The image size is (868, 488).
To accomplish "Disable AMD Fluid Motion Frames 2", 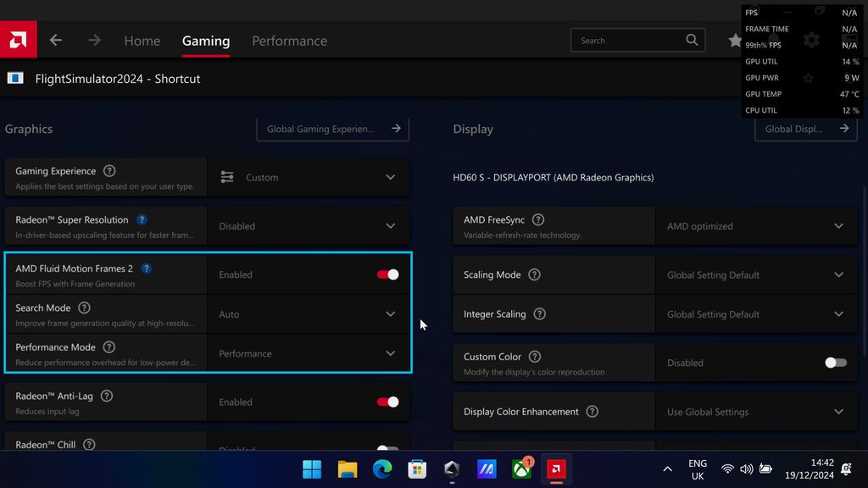I will click(387, 274).
